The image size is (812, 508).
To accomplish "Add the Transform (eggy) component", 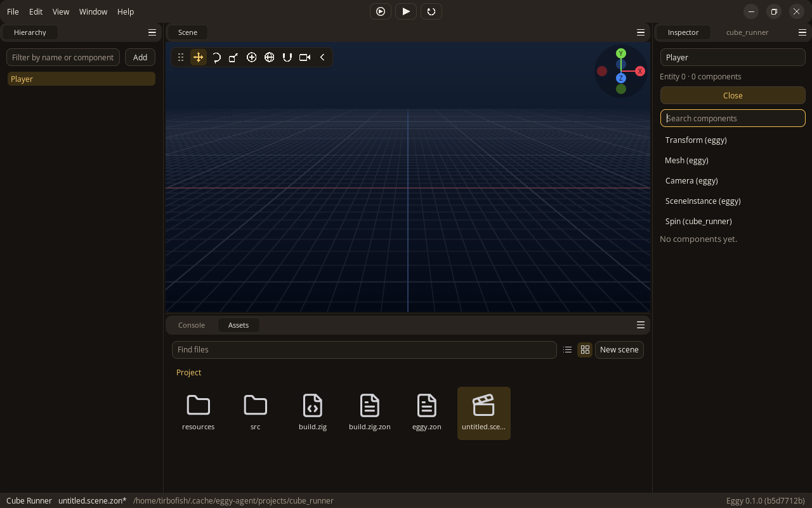I will pyautogui.click(x=733, y=140).
